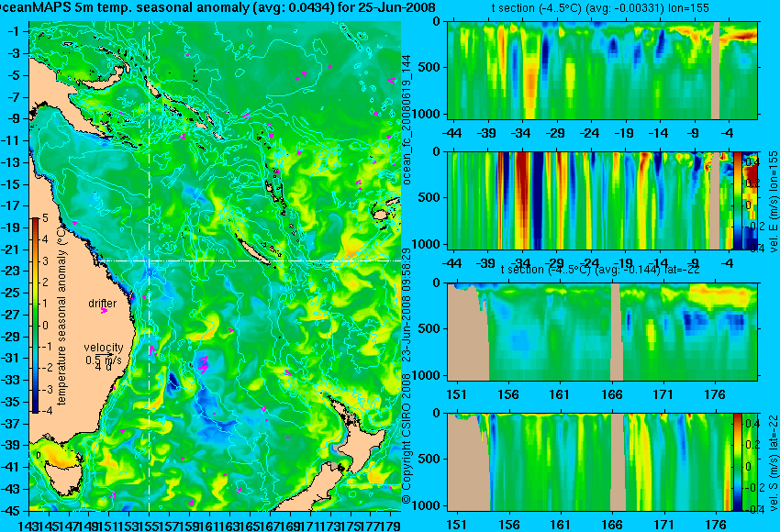
Task: Click Tasmania on the anomaly map
Action: [x=64, y=478]
